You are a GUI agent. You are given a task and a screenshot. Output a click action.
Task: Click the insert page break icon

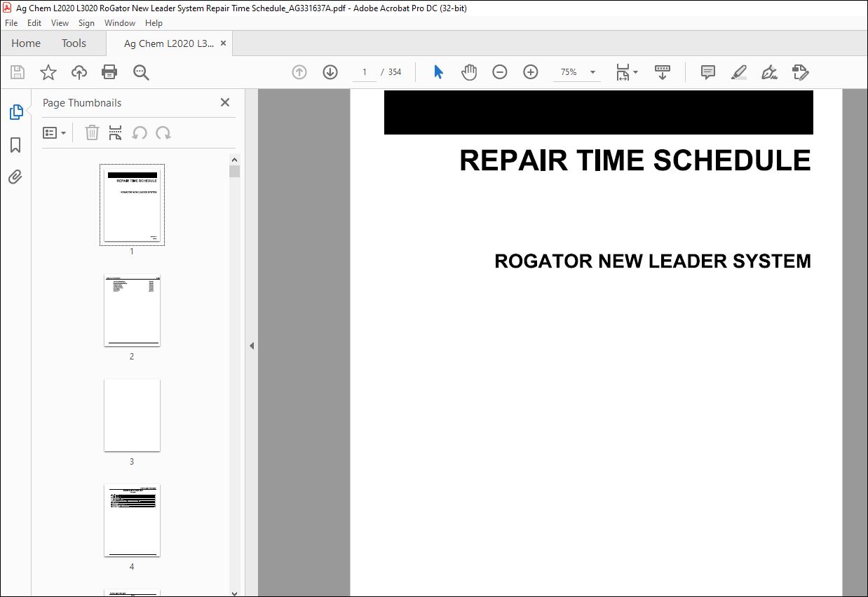point(116,133)
